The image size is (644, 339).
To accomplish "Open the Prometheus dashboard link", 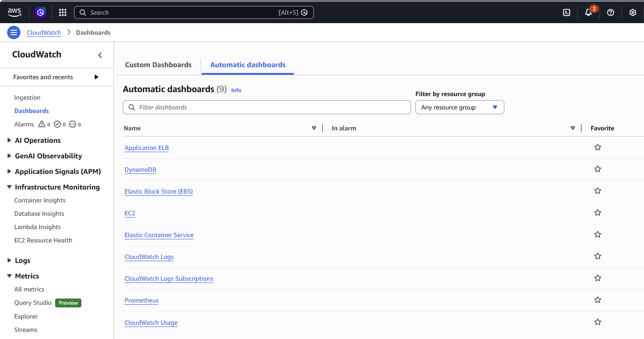I will (x=141, y=300).
